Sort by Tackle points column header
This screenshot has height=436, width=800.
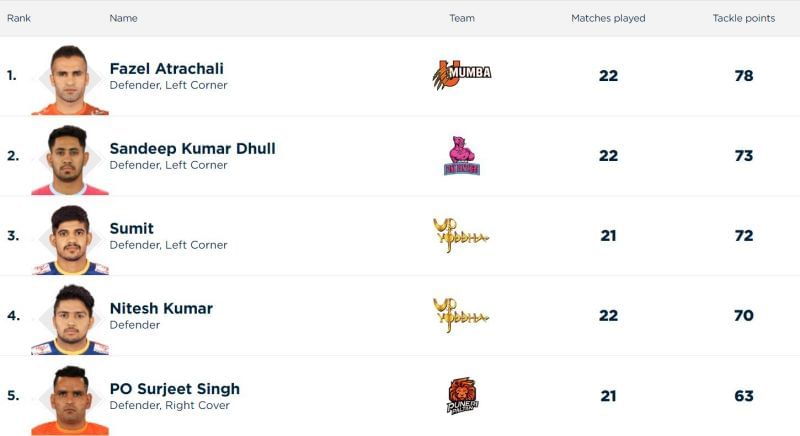point(743,18)
